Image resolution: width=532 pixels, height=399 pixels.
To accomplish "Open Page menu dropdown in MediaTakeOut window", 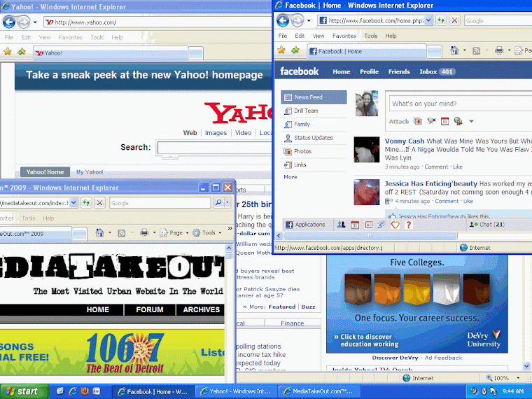I will (x=187, y=233).
